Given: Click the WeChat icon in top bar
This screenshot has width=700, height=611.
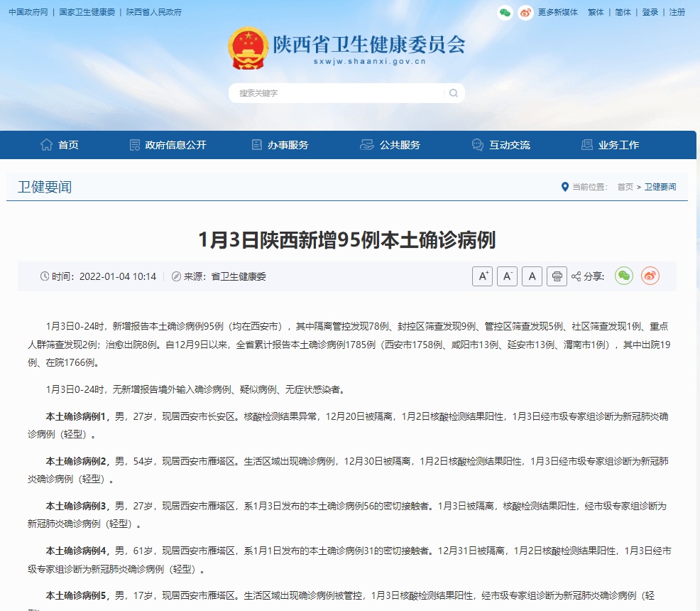Looking at the screenshot, I should (505, 13).
